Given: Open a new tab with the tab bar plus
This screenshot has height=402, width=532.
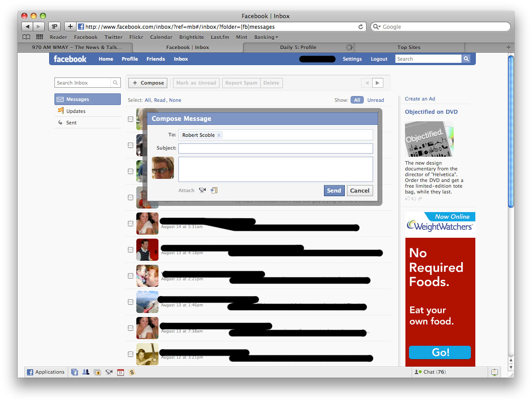Looking at the screenshot, I should (508, 47).
